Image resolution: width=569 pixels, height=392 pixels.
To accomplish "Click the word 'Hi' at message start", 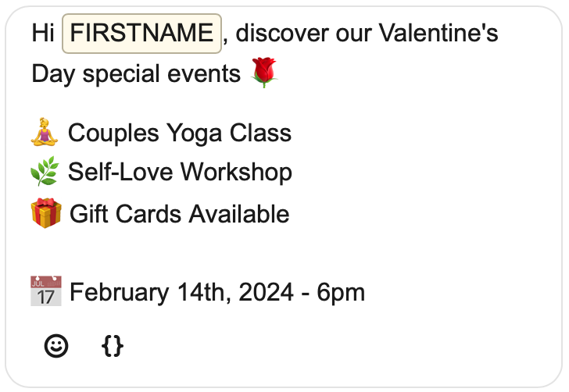I will (43, 33).
